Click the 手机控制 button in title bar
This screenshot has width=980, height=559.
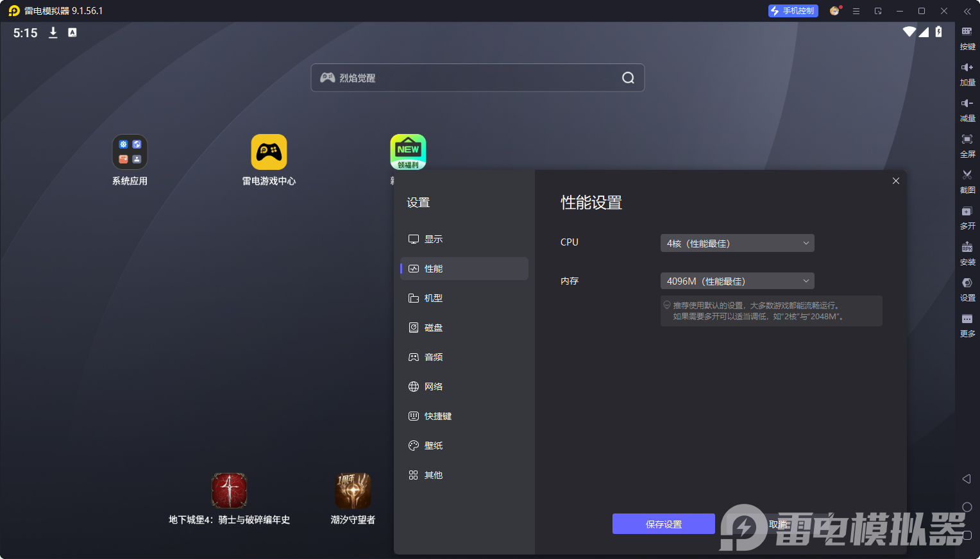pos(793,11)
